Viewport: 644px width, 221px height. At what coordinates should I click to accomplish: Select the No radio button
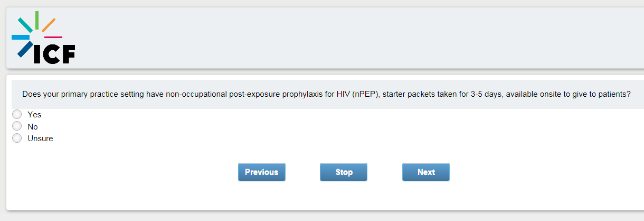17,126
